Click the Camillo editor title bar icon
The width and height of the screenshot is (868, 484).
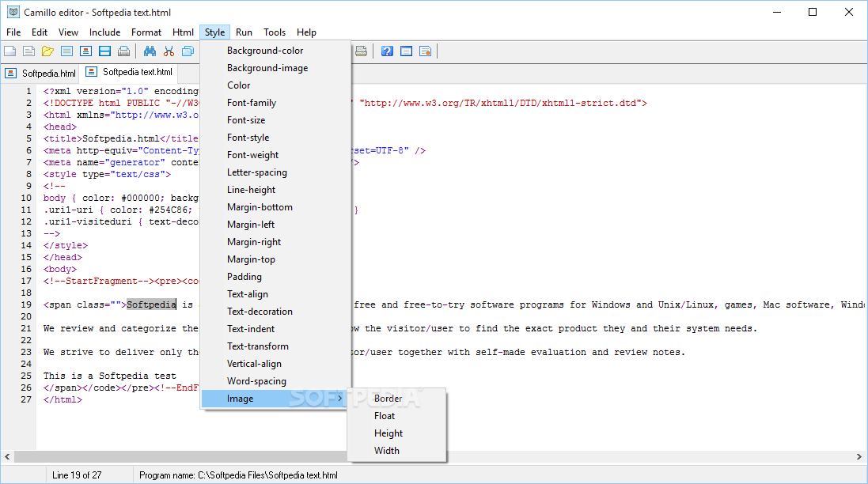point(13,12)
